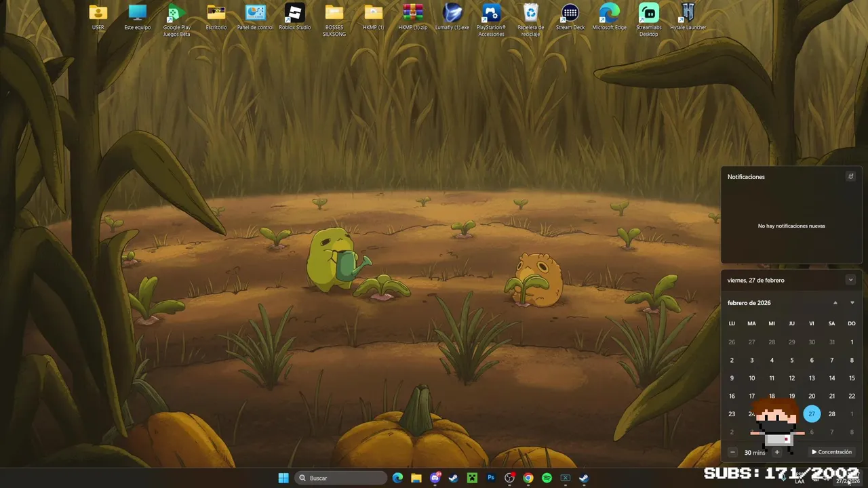Open PlayStation Accessories desktop shortcut

pyautogui.click(x=491, y=20)
